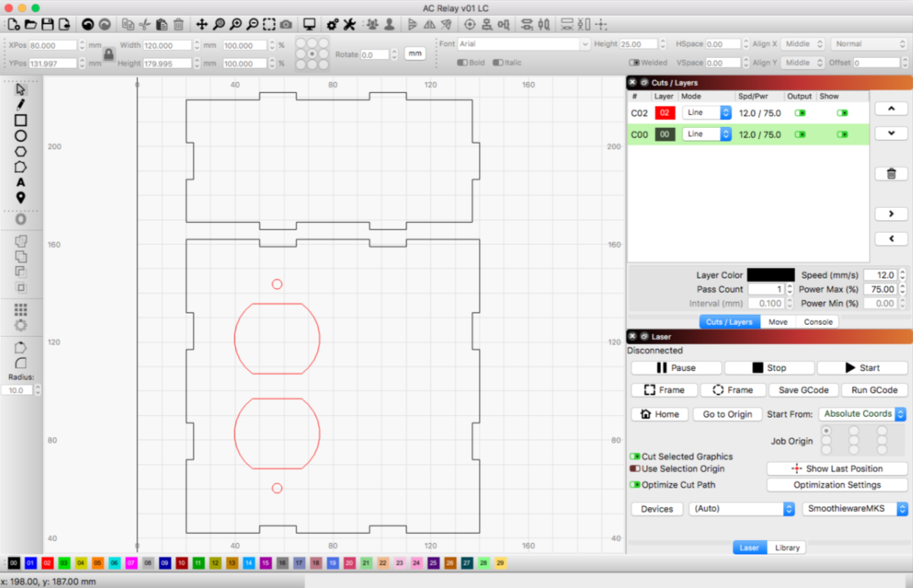Image resolution: width=913 pixels, height=588 pixels.
Task: Click the Save GCode button
Action: (803, 389)
